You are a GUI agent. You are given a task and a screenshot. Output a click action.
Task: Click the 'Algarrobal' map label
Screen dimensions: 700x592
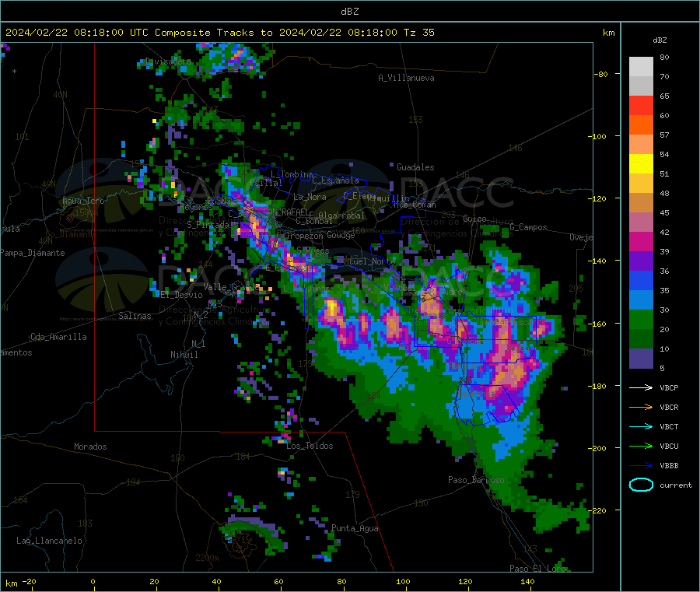pyautogui.click(x=341, y=215)
